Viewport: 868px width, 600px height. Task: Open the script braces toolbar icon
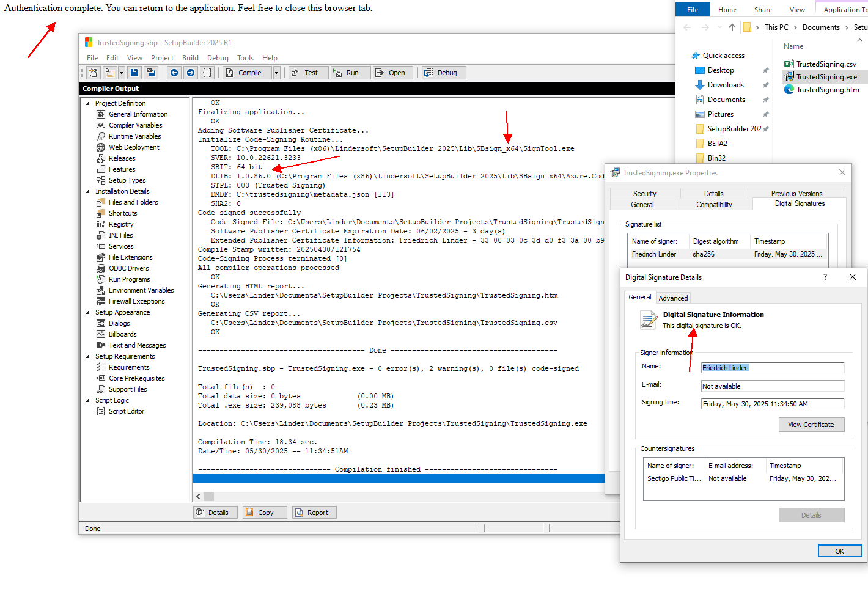pos(207,73)
